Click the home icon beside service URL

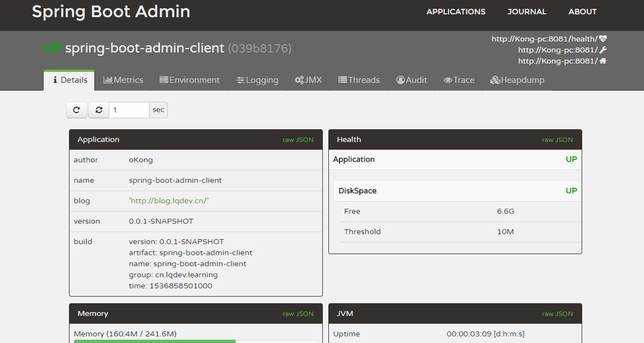603,61
